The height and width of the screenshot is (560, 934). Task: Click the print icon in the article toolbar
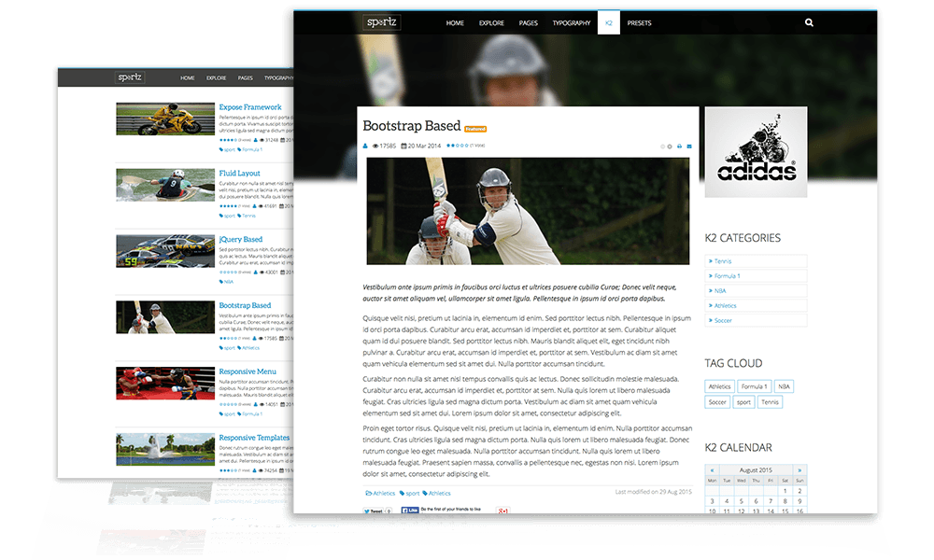679,147
